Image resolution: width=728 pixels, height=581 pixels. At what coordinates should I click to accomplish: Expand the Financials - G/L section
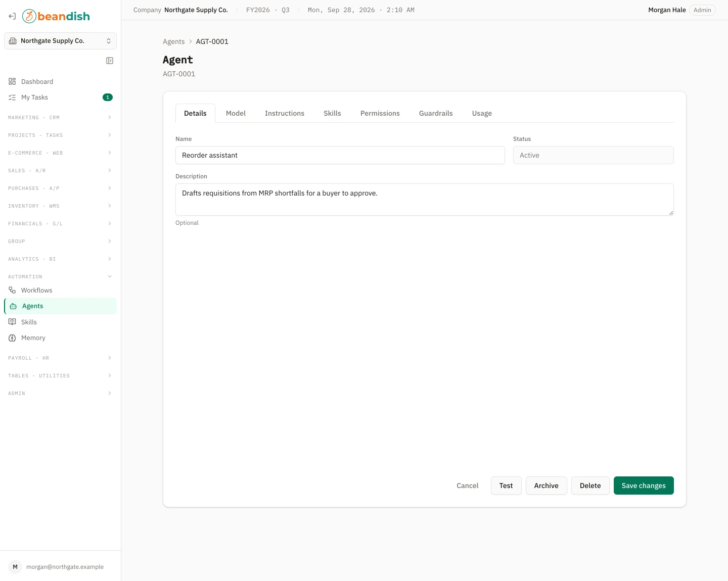pos(61,224)
